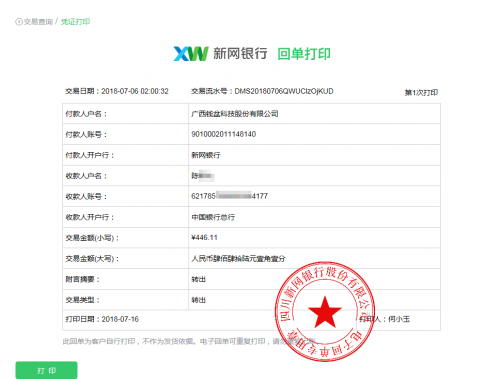500x379 pixels.
Task: Click the 新网银行 title text
Action: pos(240,54)
